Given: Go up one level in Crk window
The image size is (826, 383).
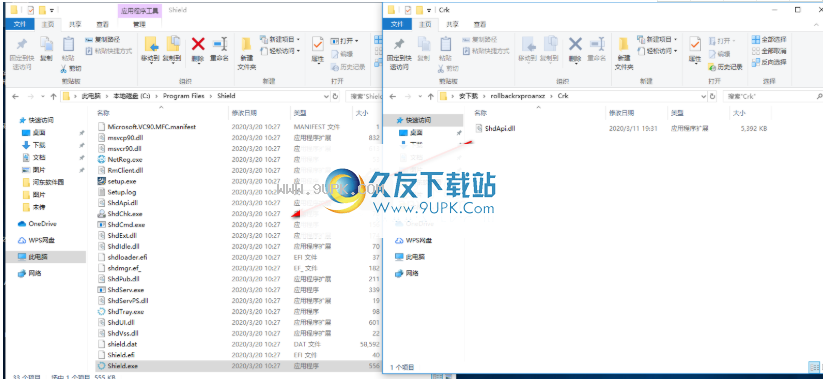Looking at the screenshot, I should pos(430,97).
